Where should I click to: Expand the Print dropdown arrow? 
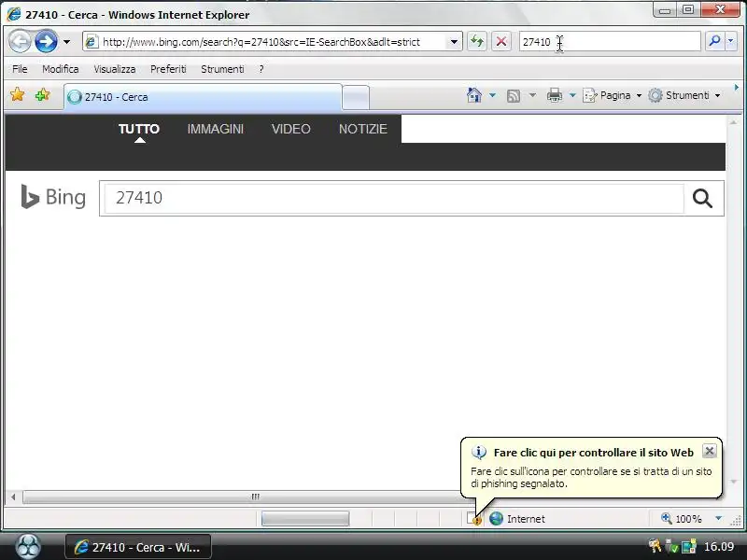(572, 95)
